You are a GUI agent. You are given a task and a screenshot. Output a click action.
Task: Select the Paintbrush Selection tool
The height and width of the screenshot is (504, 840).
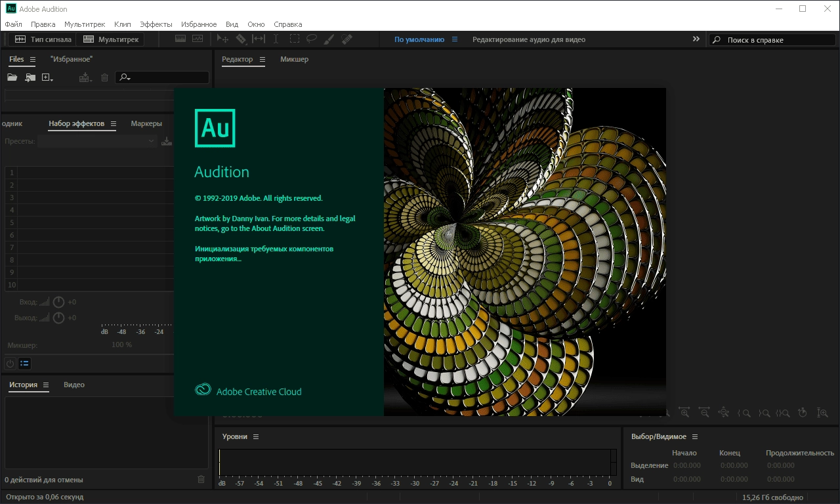point(329,39)
